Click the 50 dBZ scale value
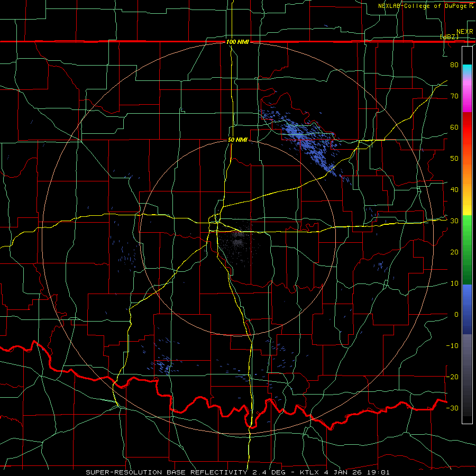 click(454, 159)
